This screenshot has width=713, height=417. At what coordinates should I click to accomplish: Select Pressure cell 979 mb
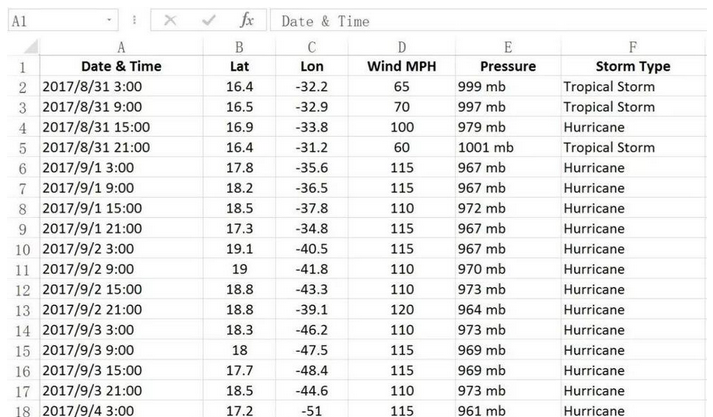click(x=508, y=127)
